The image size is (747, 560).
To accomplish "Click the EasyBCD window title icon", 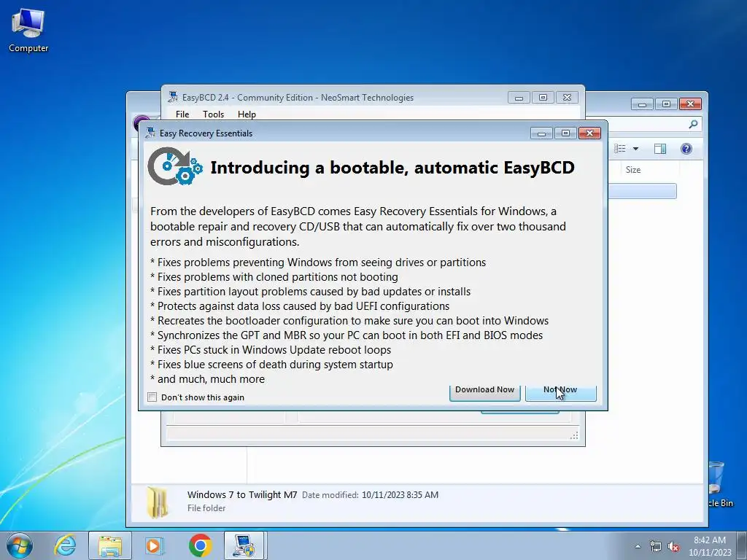I will tap(173, 97).
